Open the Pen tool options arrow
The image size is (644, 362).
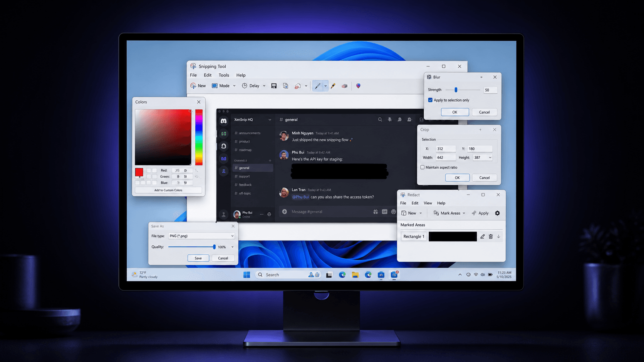tap(325, 86)
